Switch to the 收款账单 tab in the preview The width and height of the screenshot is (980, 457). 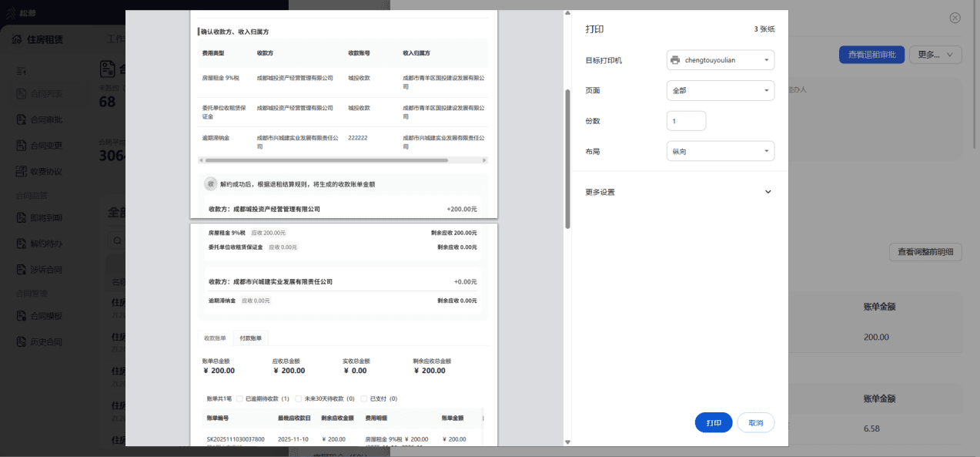(x=215, y=338)
